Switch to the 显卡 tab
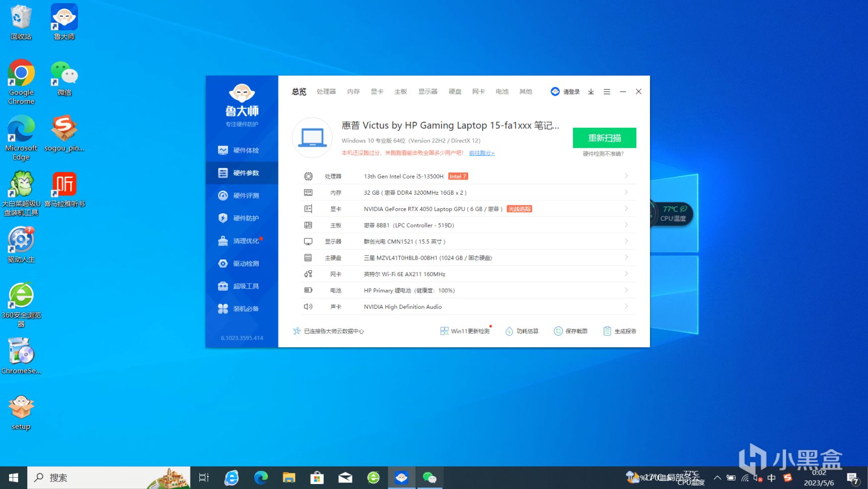The width and height of the screenshot is (868, 489). pos(377,92)
